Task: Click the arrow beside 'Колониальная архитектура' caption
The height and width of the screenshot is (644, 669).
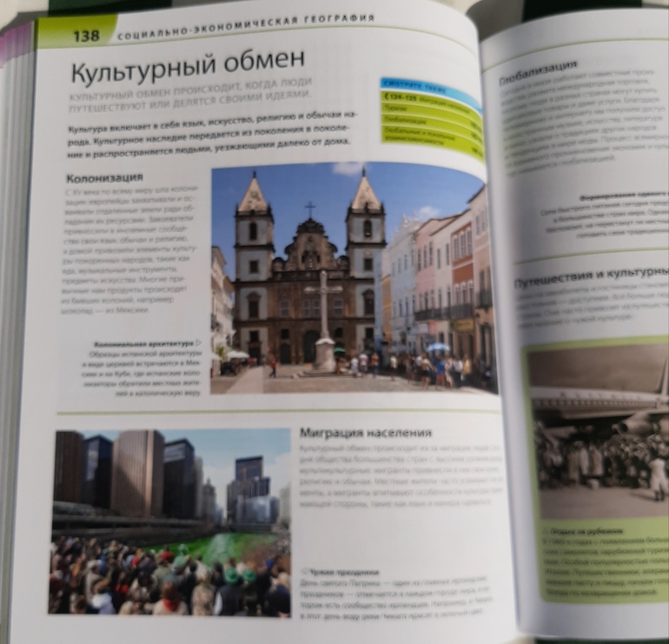Action: (199, 343)
